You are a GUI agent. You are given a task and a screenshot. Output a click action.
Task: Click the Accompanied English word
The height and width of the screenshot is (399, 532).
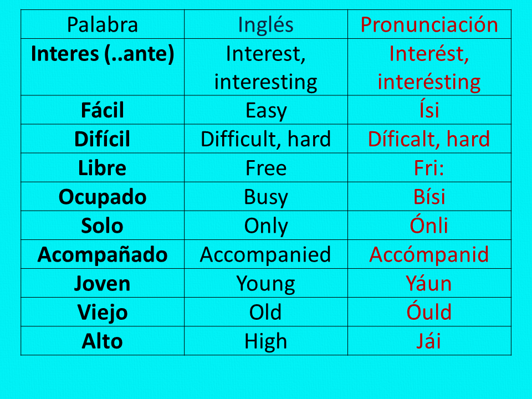coord(265,254)
